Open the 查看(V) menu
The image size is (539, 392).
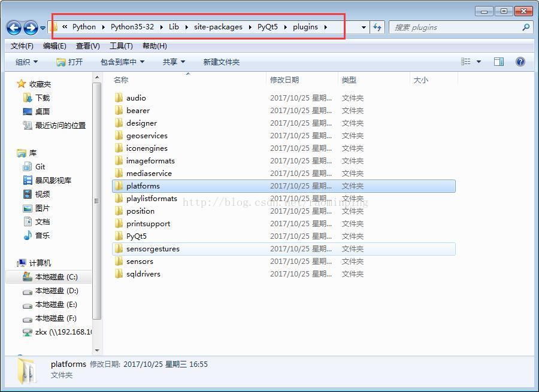(87, 46)
